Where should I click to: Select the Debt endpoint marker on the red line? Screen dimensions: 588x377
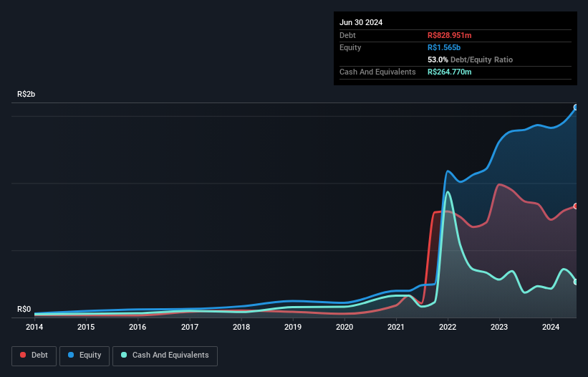[x=576, y=206]
